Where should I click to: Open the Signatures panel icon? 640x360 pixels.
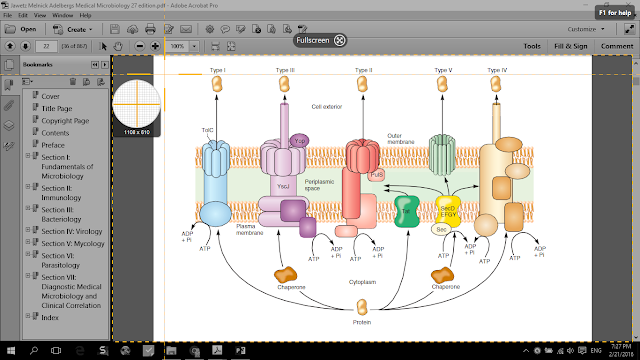[x=9, y=146]
